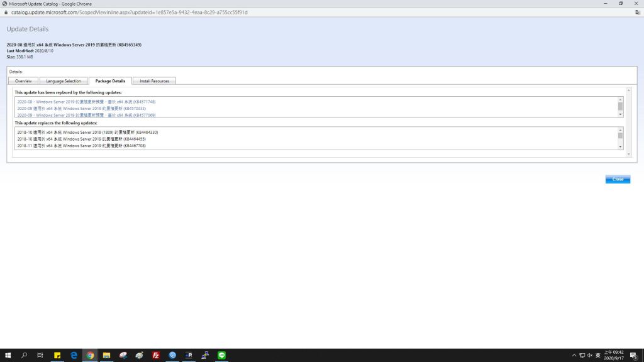Open File Explorer from the taskbar
The height and width of the screenshot is (362, 644).
click(106, 355)
